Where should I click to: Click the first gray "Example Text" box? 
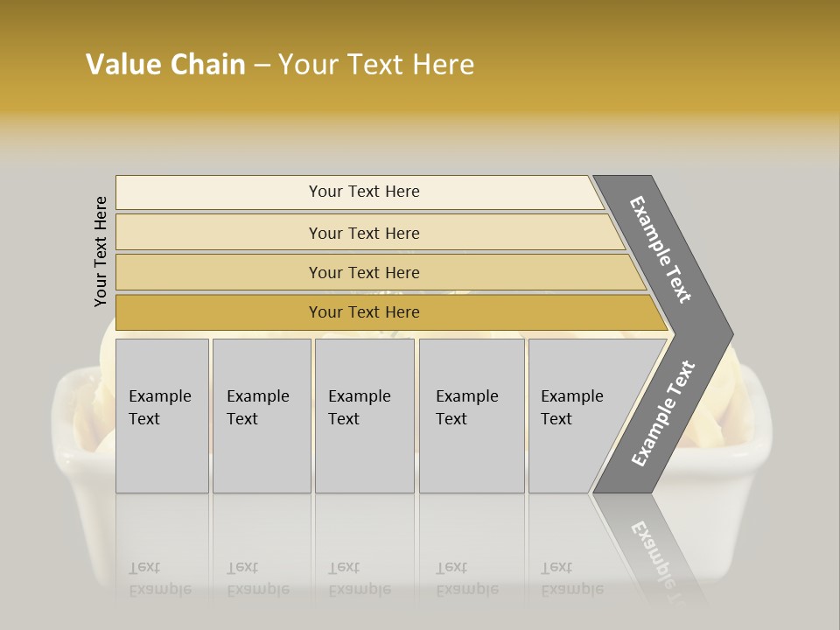coord(162,416)
